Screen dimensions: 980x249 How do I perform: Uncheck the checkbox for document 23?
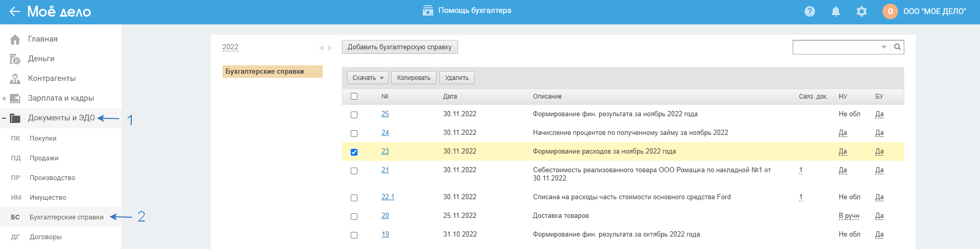tap(354, 152)
